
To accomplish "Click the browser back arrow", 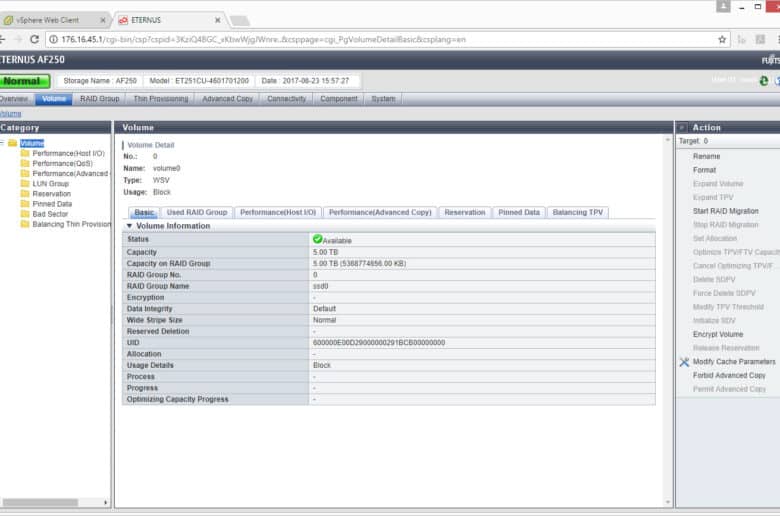I will [2, 39].
